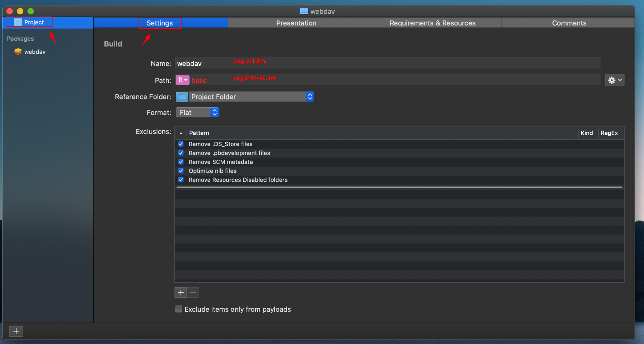This screenshot has width=644, height=344.
Task: Uncheck Remove .pbdevelopment files
Action: click(181, 153)
